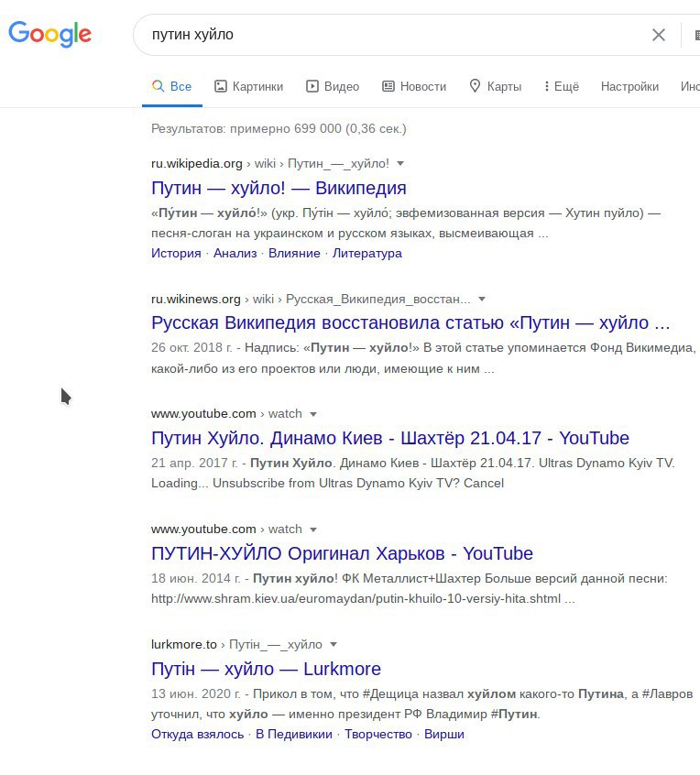
Task: Follow the 'Вирши' sitelink
Action: click(x=444, y=735)
